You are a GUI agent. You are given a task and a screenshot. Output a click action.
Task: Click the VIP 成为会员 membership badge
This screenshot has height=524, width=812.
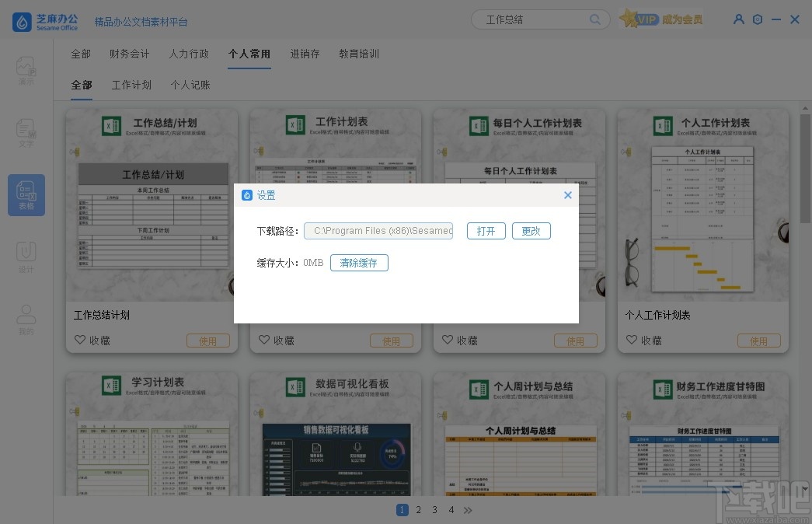(661, 19)
